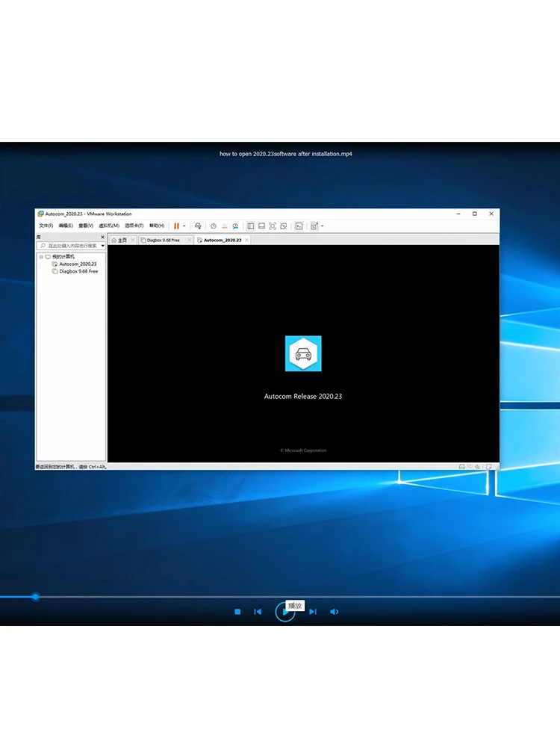Image resolution: width=560 pixels, height=747 pixels.
Task: Close the Diagbox 9.68 Free tab
Action: point(189,240)
